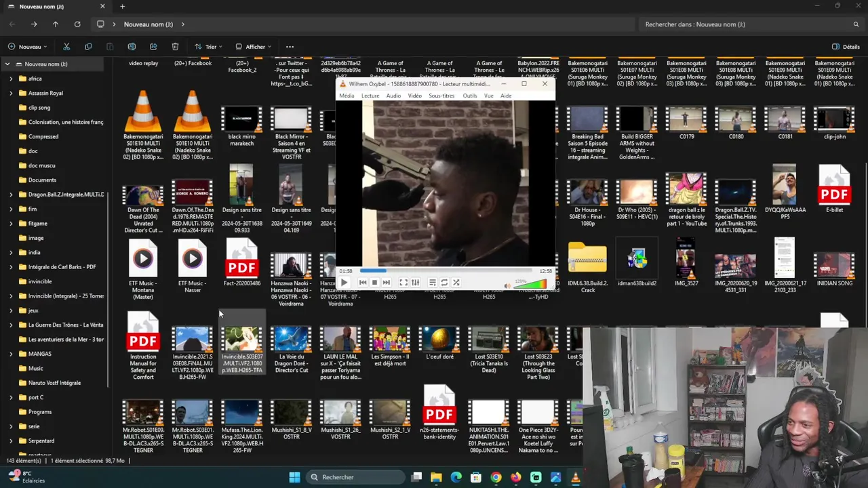Open VLC Vue menu
Viewport: 868px width, 488px height.
(x=488, y=96)
